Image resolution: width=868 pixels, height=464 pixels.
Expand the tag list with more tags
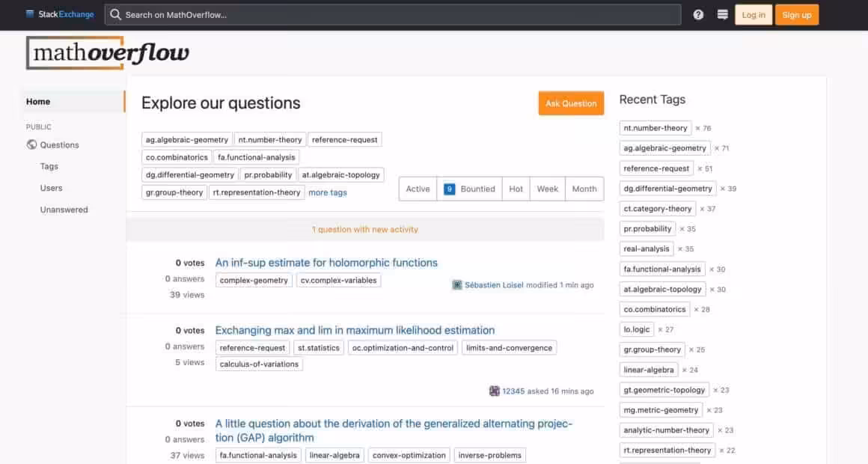click(x=328, y=192)
